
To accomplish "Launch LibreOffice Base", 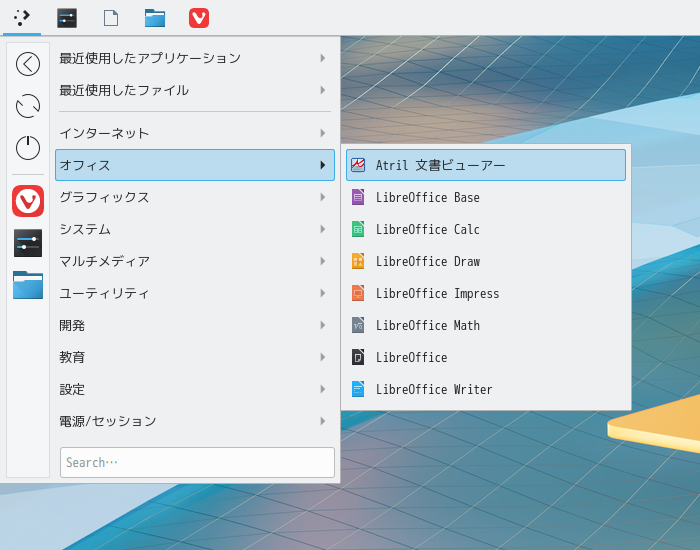I will [486, 197].
